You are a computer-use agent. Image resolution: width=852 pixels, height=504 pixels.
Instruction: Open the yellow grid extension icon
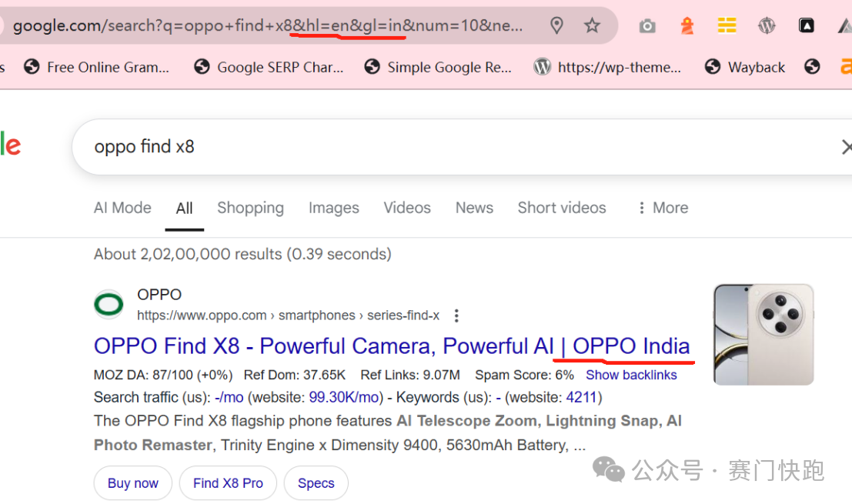point(727,25)
